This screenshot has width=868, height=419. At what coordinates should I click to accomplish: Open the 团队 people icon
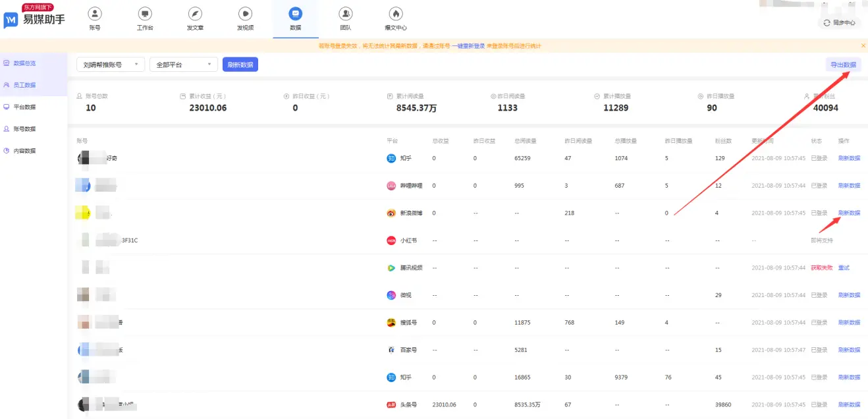click(346, 13)
